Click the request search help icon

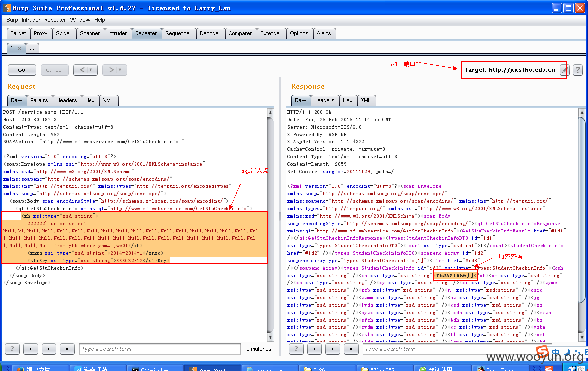click(12, 349)
